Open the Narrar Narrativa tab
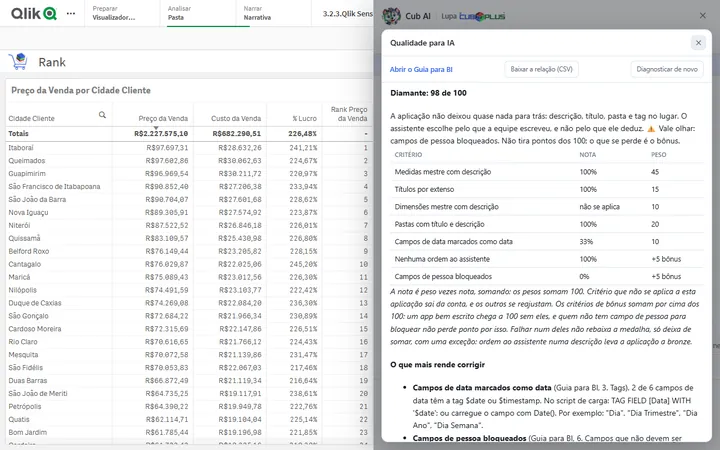The width and height of the screenshot is (720, 450). 273,13
